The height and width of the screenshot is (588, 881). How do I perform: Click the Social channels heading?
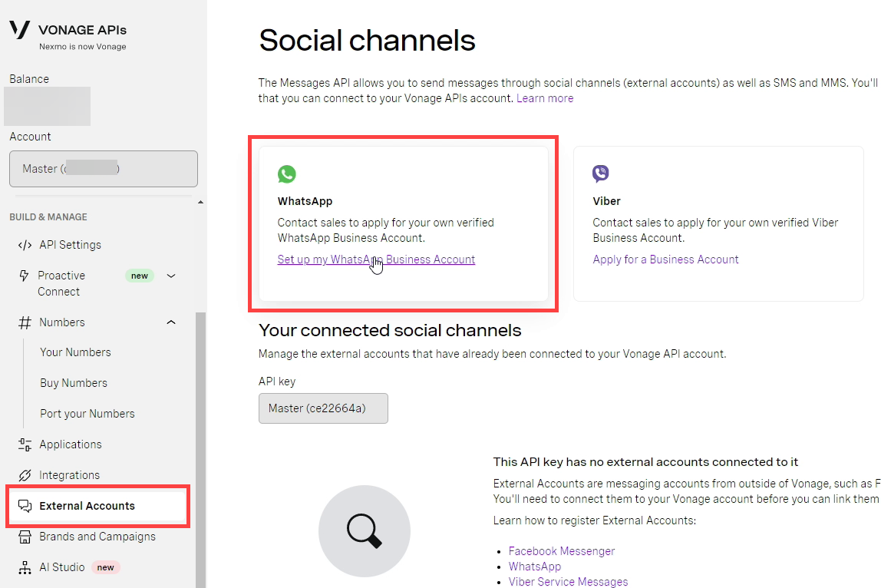click(x=367, y=41)
